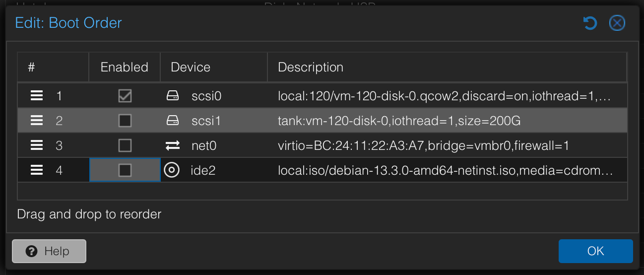Select the tank:vm-120-disk-0 description cell
The height and width of the screenshot is (275, 644).
point(399,121)
